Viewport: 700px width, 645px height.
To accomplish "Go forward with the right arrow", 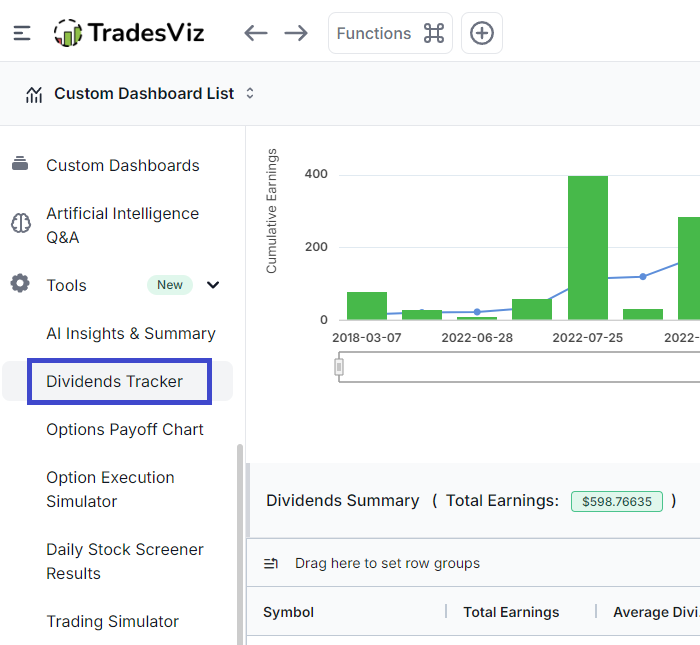I will pos(296,33).
